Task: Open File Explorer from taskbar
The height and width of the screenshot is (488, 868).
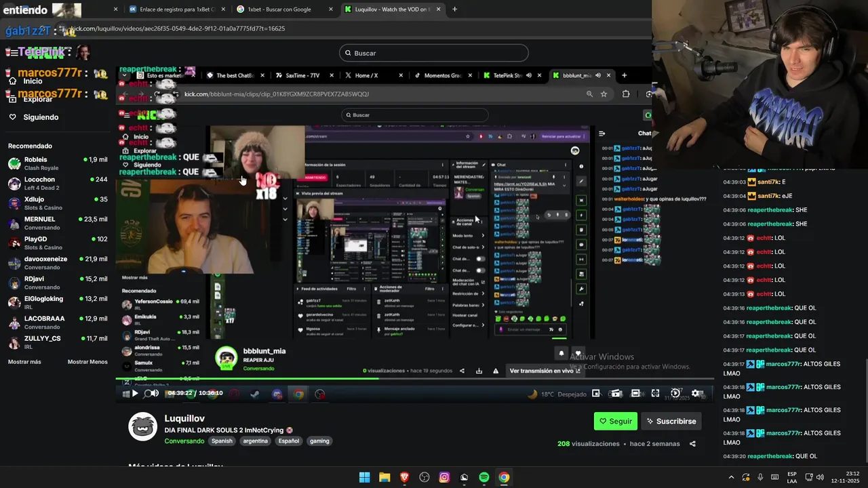Action: pos(384,477)
